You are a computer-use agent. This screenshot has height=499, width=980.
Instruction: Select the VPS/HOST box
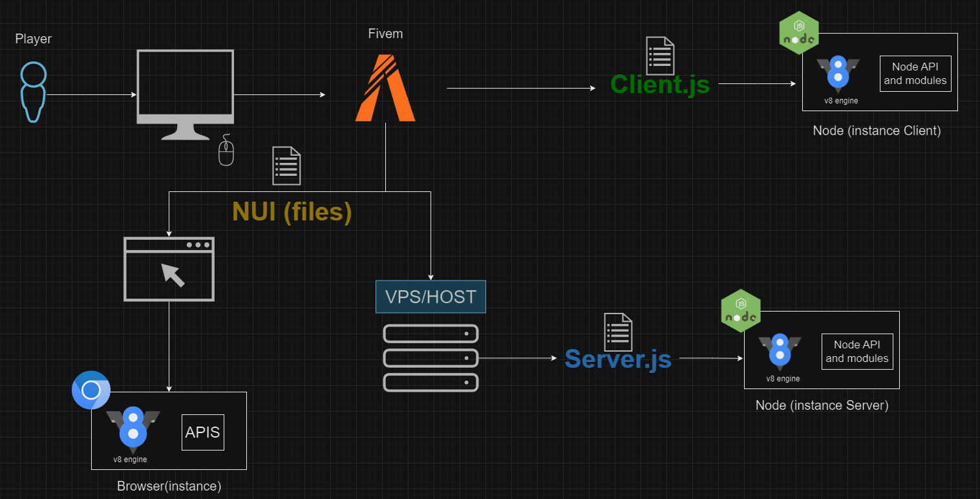tap(431, 297)
